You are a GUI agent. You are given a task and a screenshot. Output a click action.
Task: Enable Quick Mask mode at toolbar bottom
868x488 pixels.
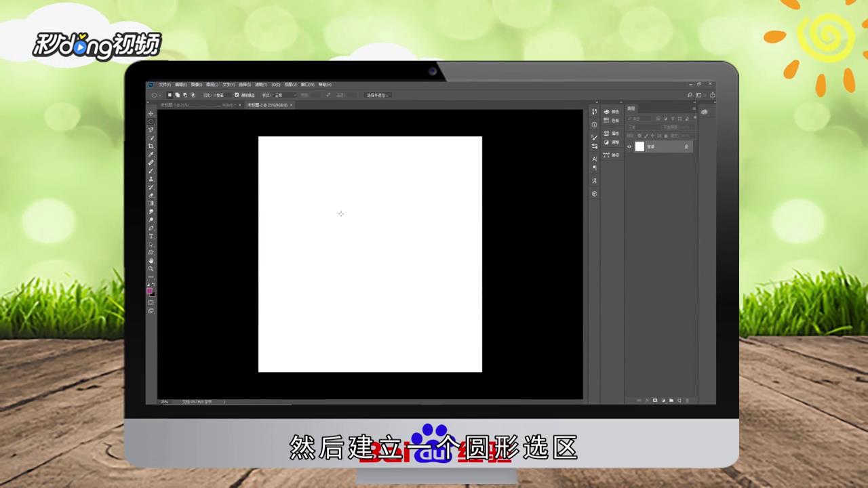coord(151,303)
